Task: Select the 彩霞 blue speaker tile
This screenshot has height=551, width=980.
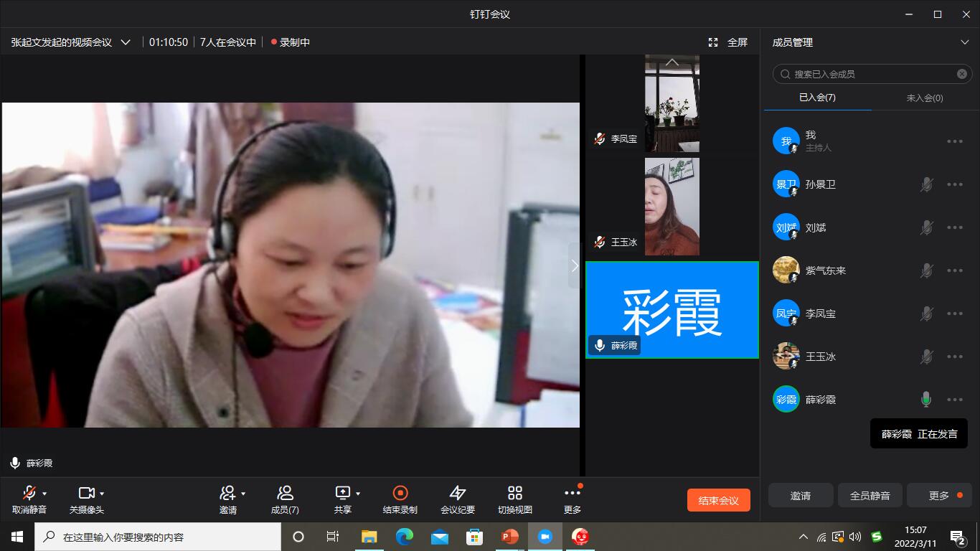Action: click(x=672, y=310)
